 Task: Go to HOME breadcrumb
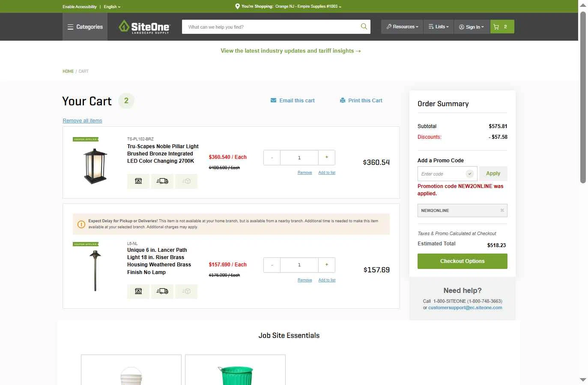68,71
